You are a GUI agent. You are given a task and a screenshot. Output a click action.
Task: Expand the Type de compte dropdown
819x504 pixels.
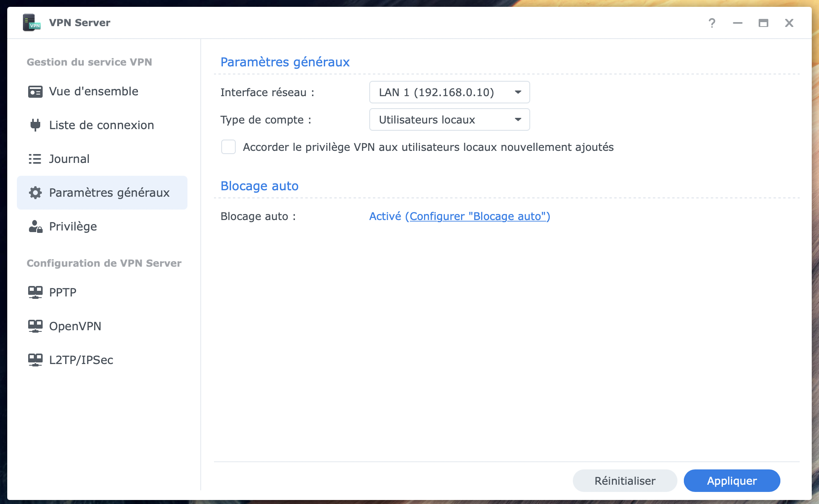(x=449, y=120)
